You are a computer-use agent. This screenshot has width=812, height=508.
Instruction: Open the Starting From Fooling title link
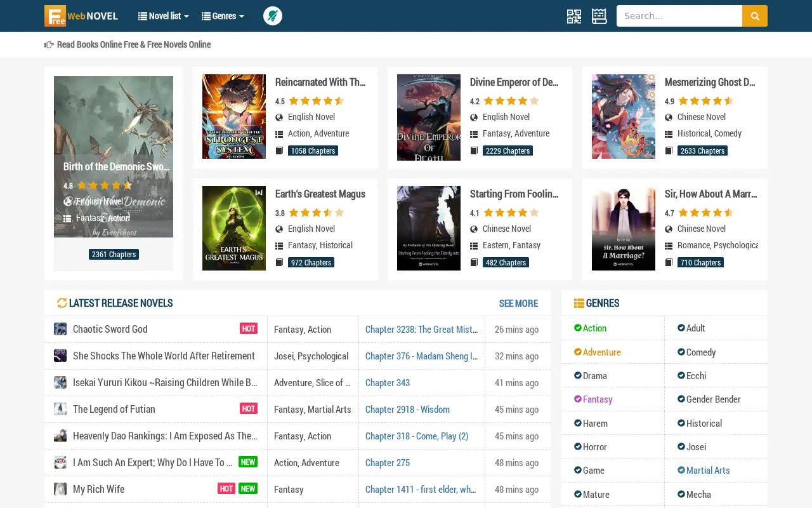514,194
